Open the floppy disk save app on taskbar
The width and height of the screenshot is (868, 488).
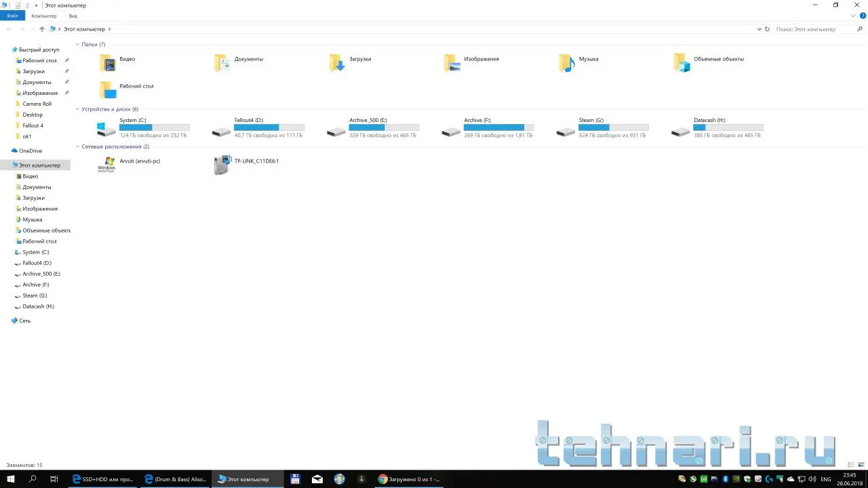295,479
